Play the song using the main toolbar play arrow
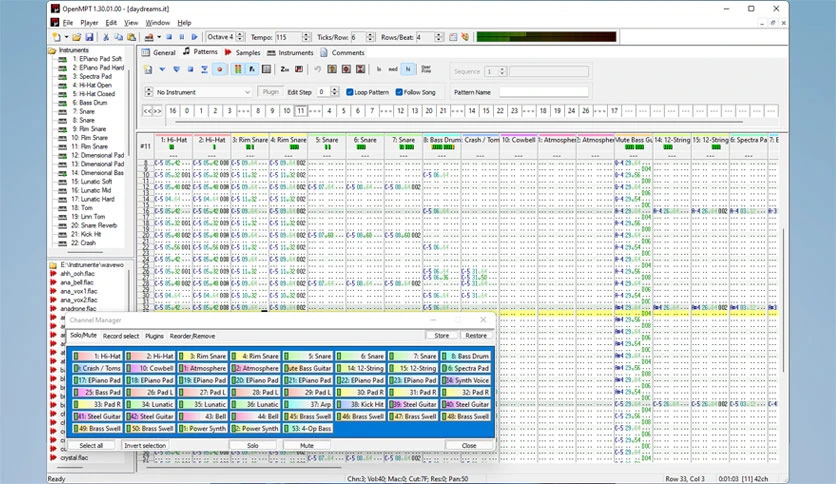The image size is (836, 484). point(195,37)
